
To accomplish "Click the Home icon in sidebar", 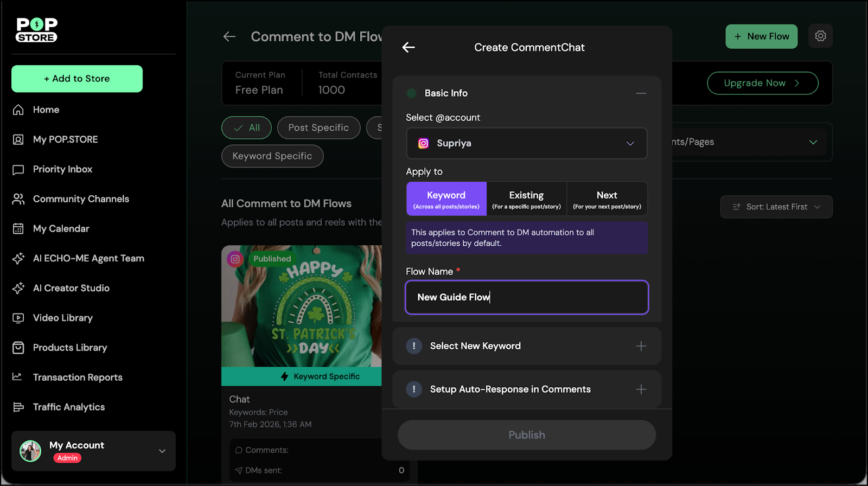I will [18, 110].
